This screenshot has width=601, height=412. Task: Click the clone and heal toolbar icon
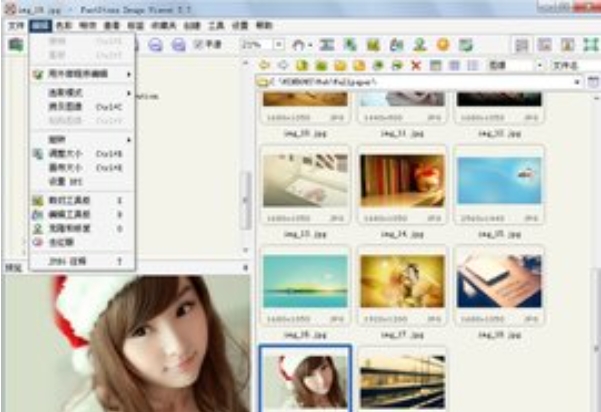(420, 45)
